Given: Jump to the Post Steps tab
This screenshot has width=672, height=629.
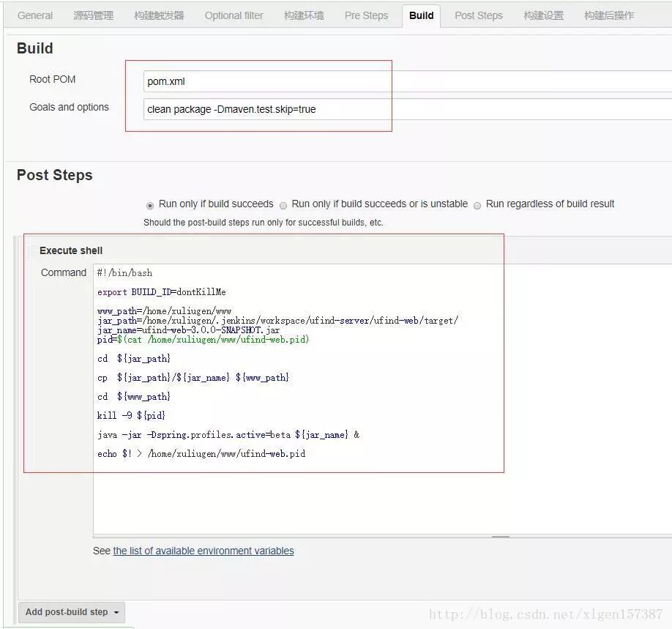Looking at the screenshot, I should point(479,16).
